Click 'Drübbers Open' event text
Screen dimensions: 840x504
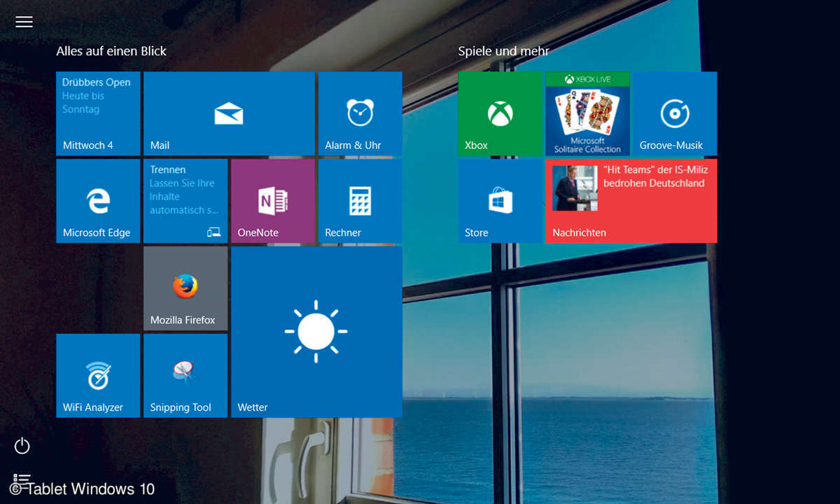pyautogui.click(x=96, y=82)
